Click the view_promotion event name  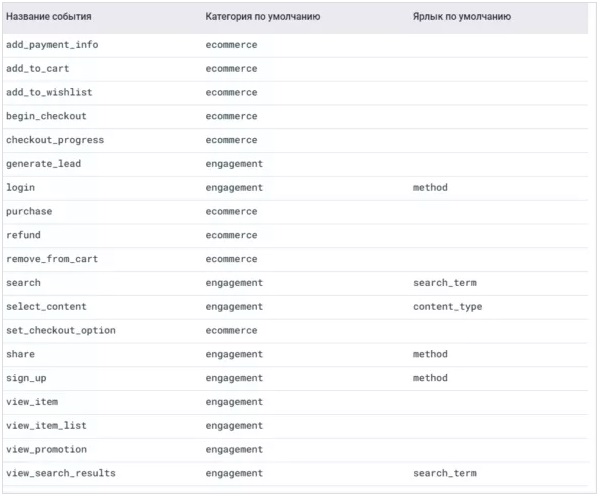[46, 449]
